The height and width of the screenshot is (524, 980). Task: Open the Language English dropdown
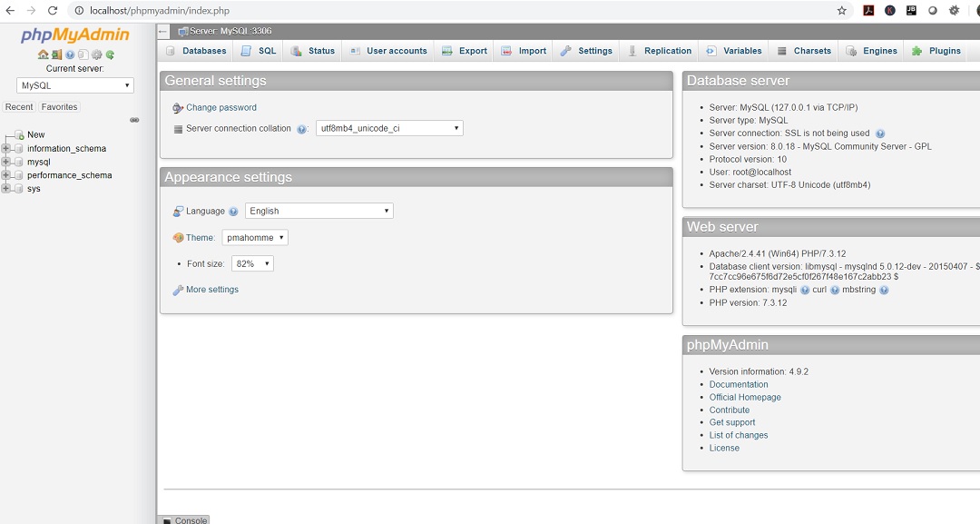[318, 211]
